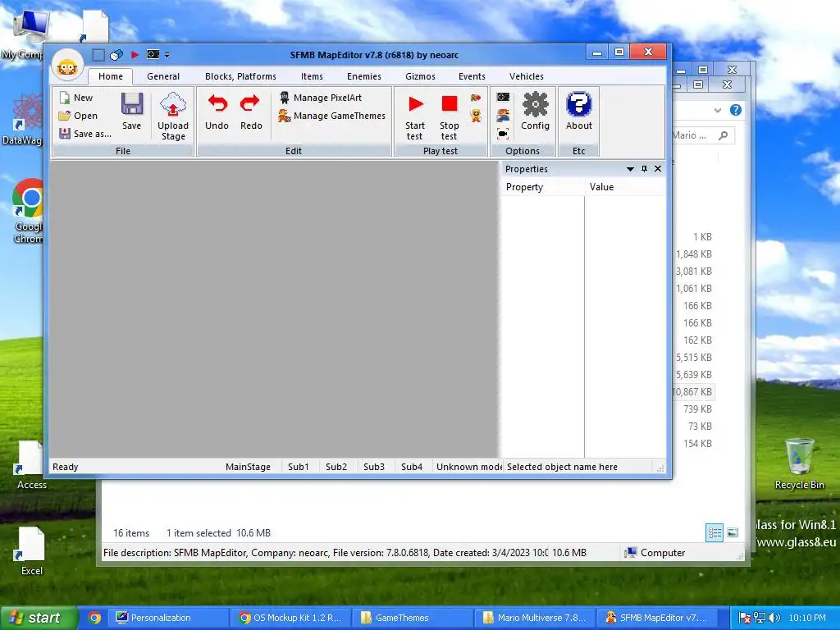840x630 pixels.
Task: Open an existing stage with Open
Action: click(78, 116)
